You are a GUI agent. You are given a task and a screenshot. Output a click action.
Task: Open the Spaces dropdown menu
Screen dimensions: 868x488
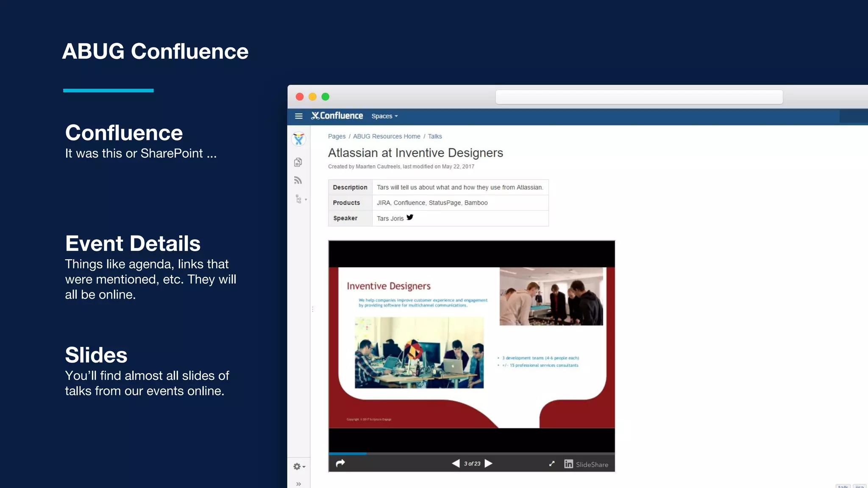pos(384,116)
